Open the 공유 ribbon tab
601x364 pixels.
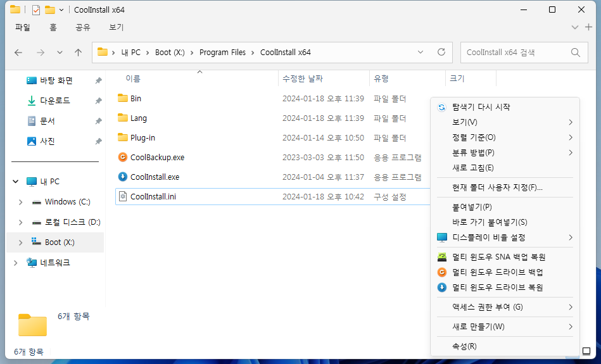pyautogui.click(x=83, y=27)
